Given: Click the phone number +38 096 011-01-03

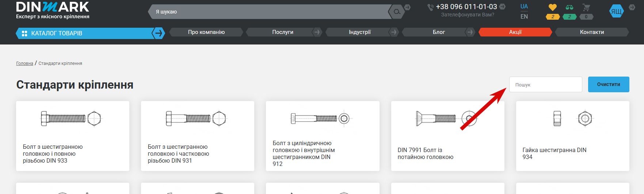Looking at the screenshot, I should click(x=466, y=7).
